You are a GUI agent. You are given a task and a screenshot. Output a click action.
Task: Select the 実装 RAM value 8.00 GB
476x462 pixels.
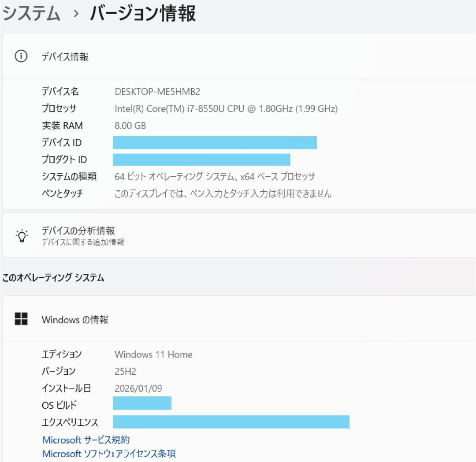pyautogui.click(x=130, y=126)
